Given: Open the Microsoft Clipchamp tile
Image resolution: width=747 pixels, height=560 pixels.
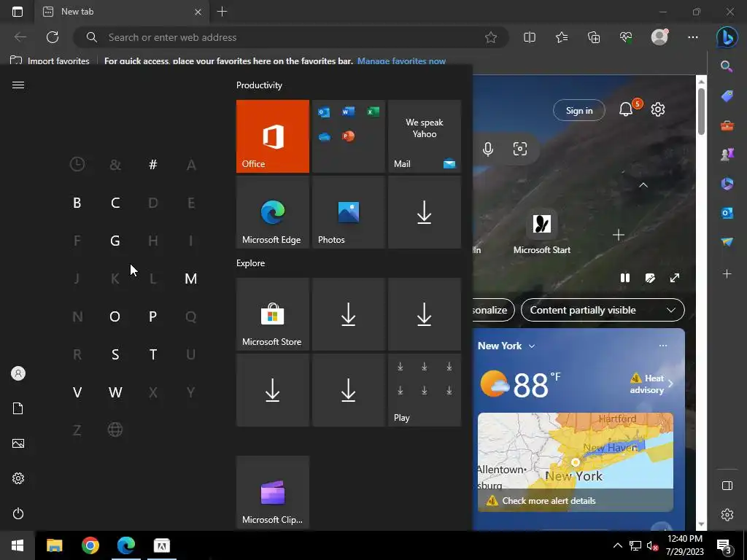Looking at the screenshot, I should 273,492.
